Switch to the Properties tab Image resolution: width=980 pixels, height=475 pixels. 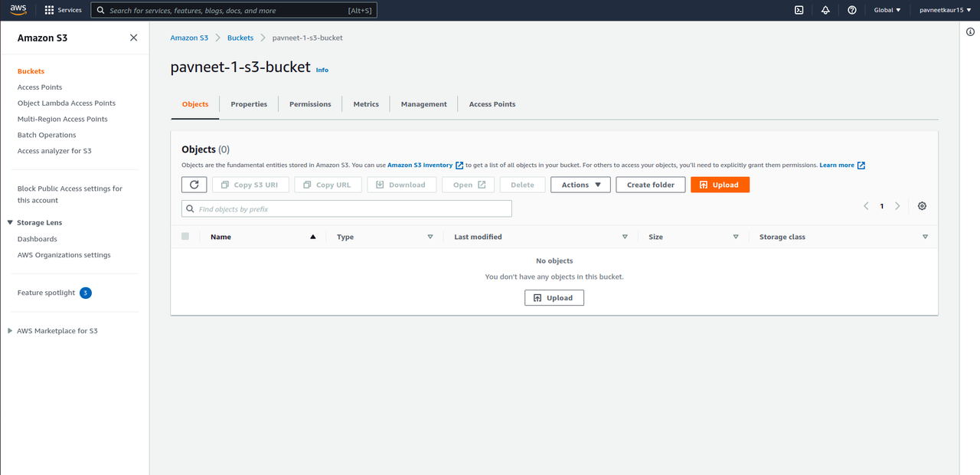249,104
